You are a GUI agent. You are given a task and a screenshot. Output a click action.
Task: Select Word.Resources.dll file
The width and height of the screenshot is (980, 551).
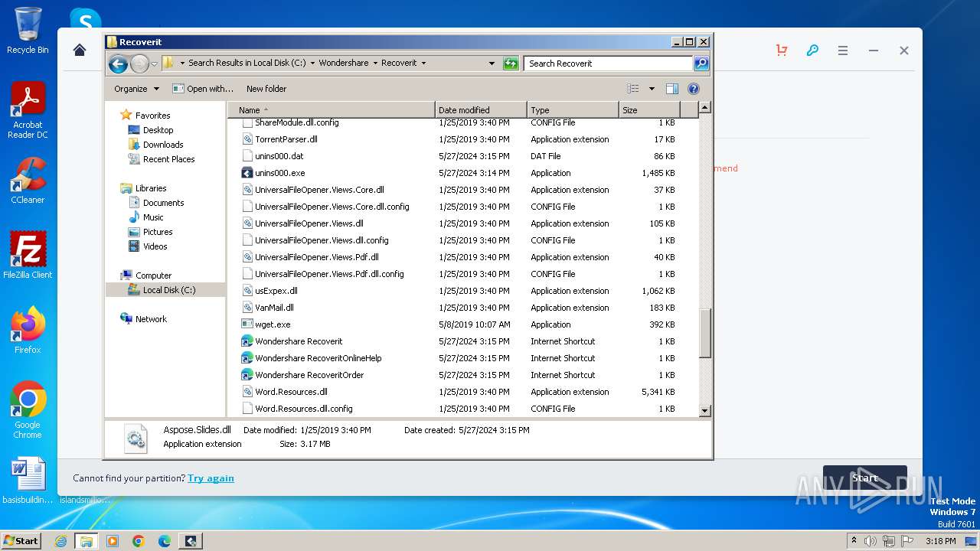click(x=291, y=392)
